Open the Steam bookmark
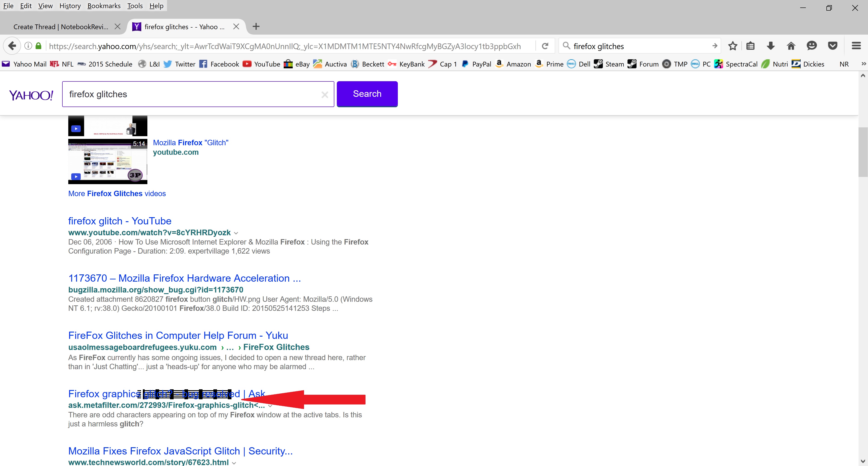The height and width of the screenshot is (466, 868). point(609,64)
